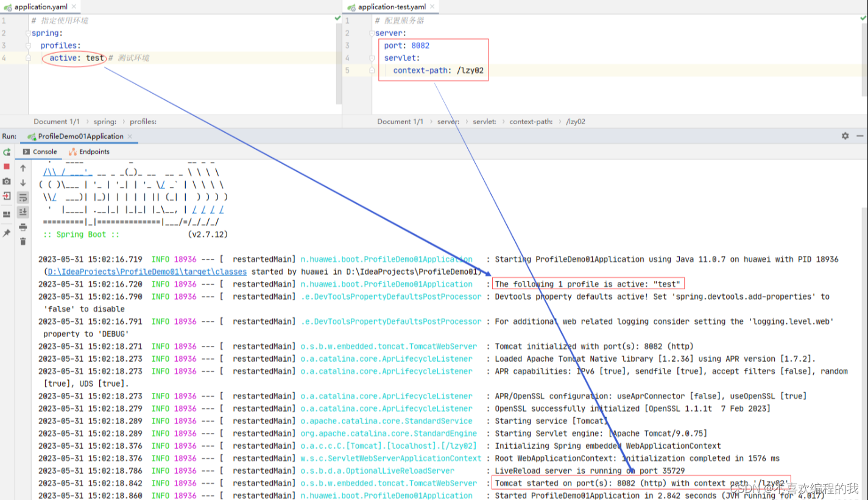
Task: Click the exit icon with the red arrow
Action: point(7,196)
